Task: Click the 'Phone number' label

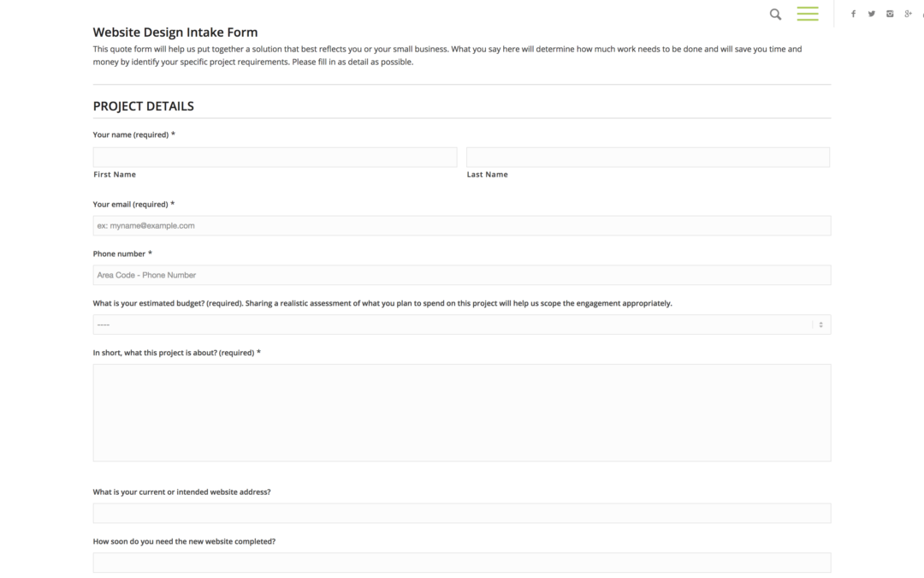Action: [120, 254]
